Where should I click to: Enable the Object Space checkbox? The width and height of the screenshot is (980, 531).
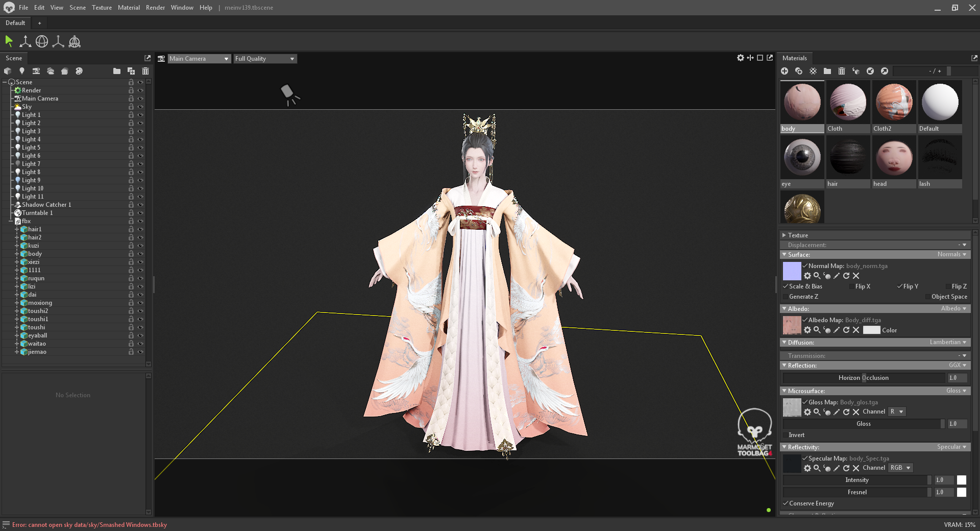(927, 297)
